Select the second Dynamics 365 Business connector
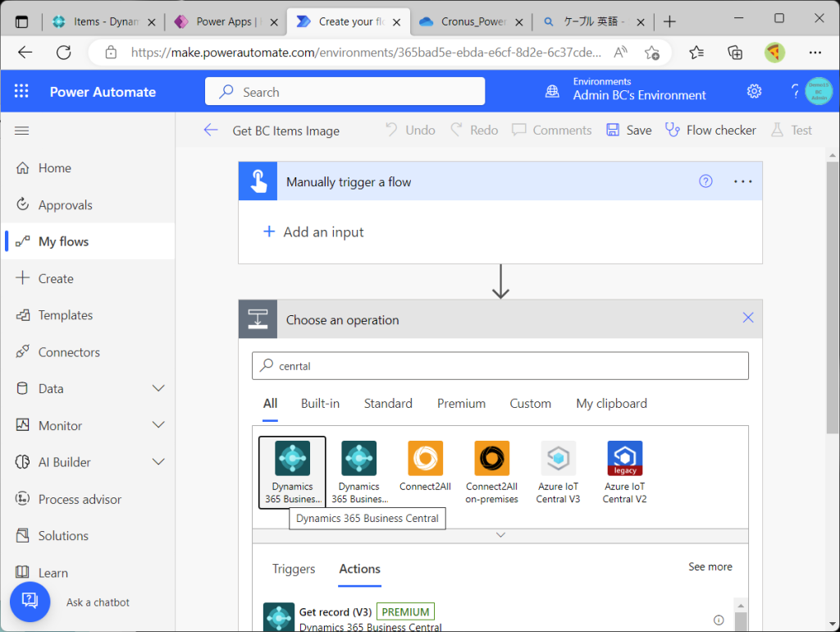Image resolution: width=840 pixels, height=632 pixels. pos(359,472)
